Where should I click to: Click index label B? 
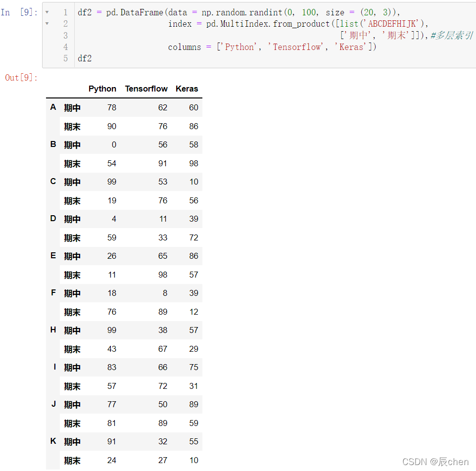click(53, 144)
